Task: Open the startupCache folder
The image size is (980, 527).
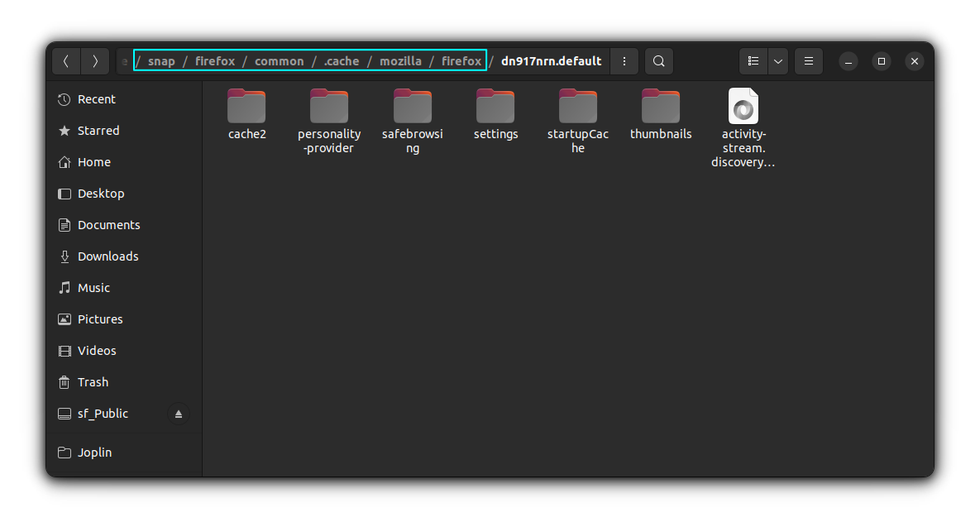Action: [x=577, y=106]
